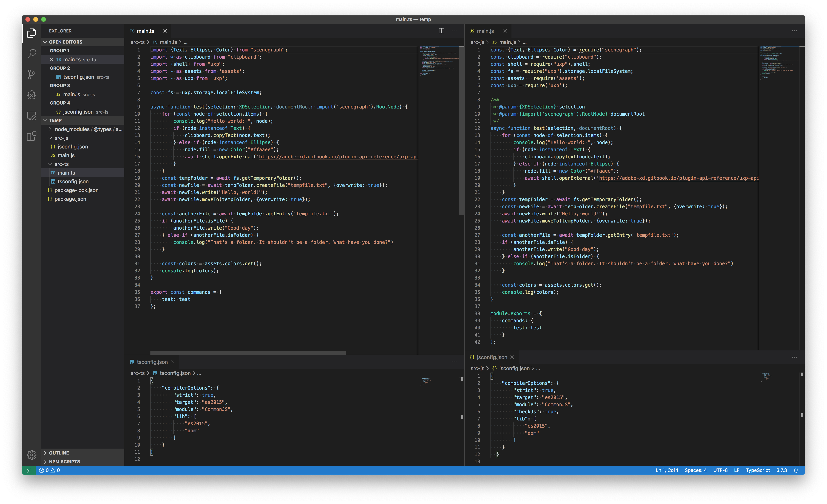Show errors and warnings problems count
Screen dimensions: 827x504
[50, 470]
